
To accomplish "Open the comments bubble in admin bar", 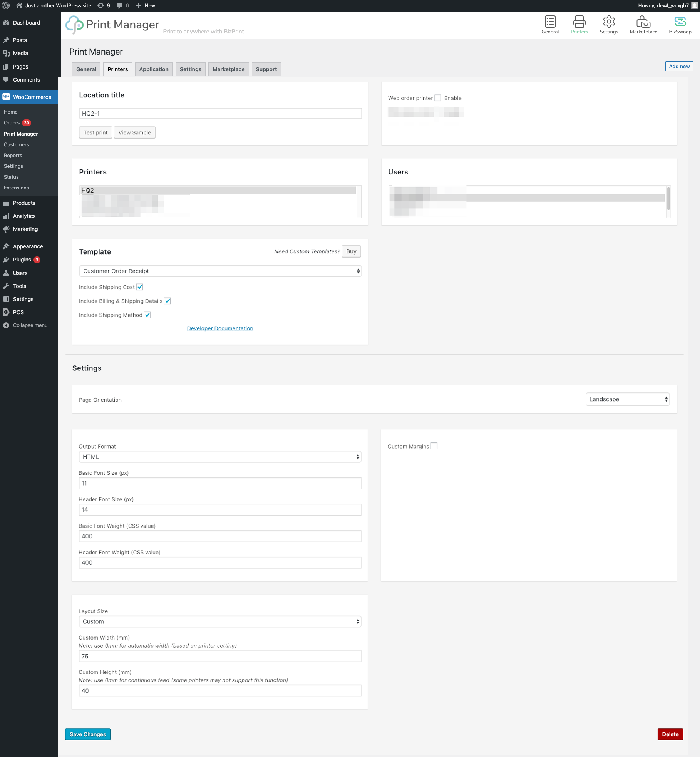I will click(x=122, y=5).
